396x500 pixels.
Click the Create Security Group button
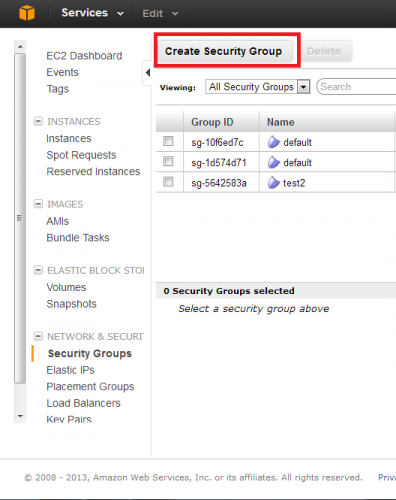pyautogui.click(x=225, y=51)
